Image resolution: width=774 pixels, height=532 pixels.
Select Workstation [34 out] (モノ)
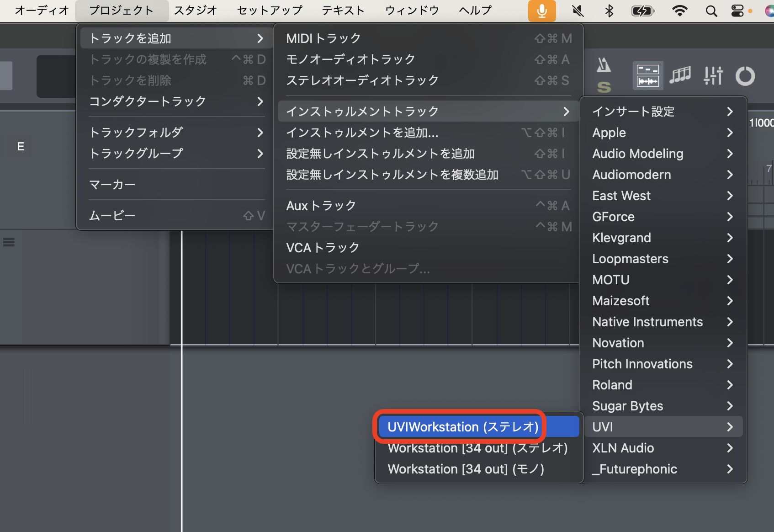(x=479, y=469)
